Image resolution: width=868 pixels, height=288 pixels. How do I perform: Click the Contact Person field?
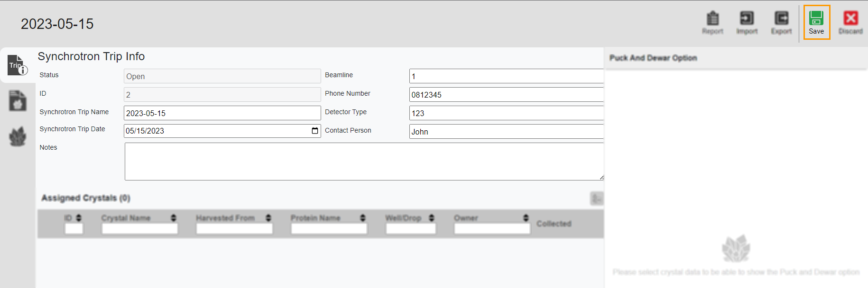(506, 132)
